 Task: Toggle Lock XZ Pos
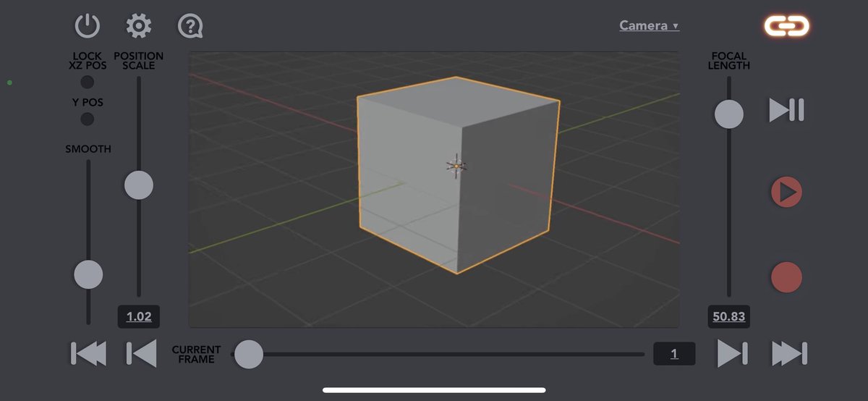tap(88, 83)
